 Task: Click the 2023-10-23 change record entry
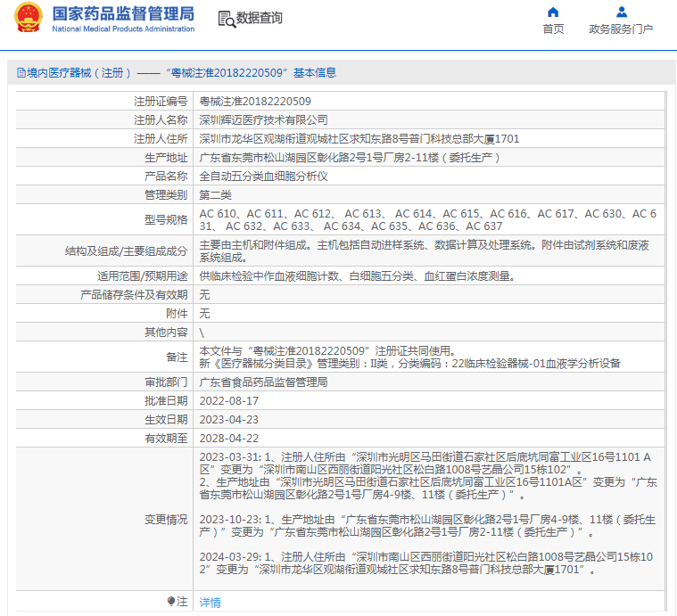pos(428,526)
